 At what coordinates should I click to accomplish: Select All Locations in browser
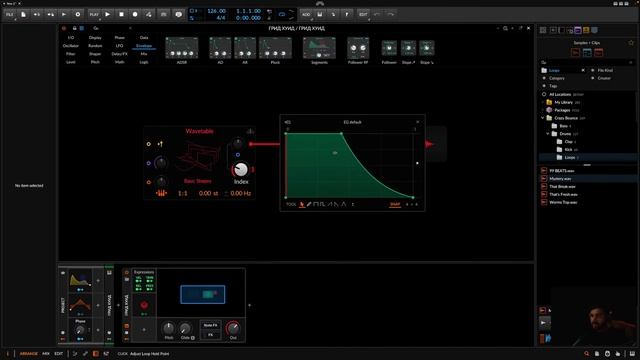tap(560, 94)
